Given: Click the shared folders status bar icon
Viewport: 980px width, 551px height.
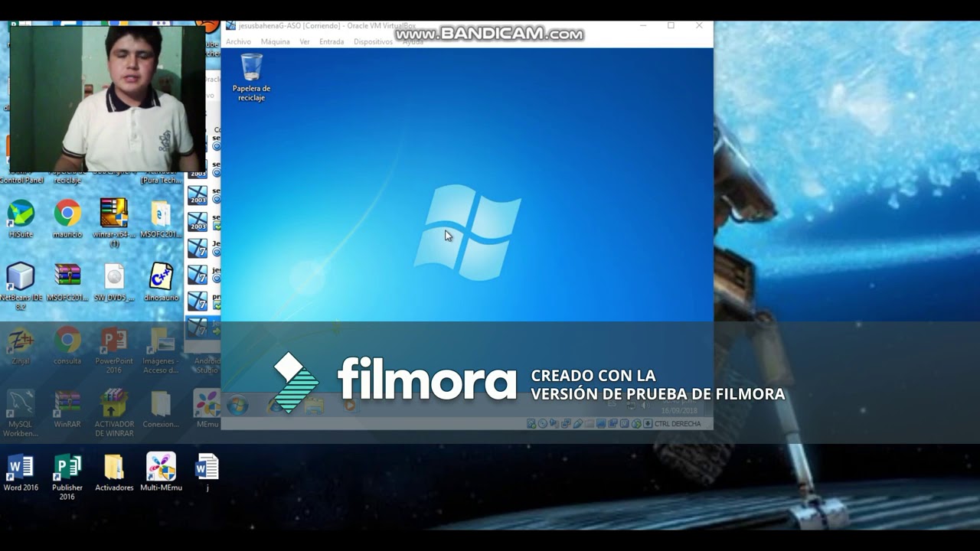Looking at the screenshot, I should [590, 423].
